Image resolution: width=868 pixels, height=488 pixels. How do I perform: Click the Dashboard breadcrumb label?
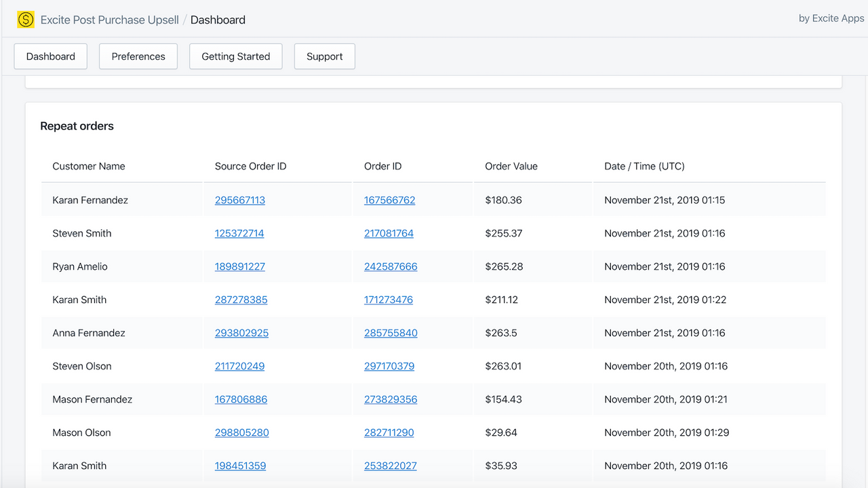218,19
